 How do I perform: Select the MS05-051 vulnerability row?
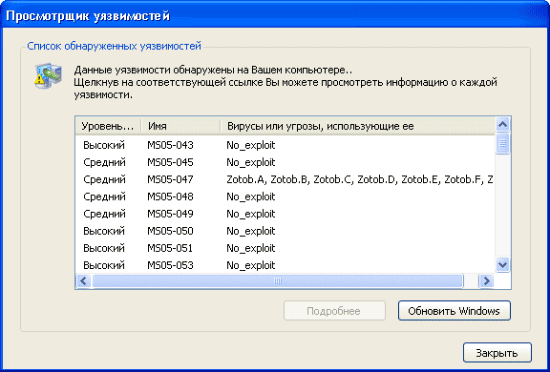pos(285,248)
